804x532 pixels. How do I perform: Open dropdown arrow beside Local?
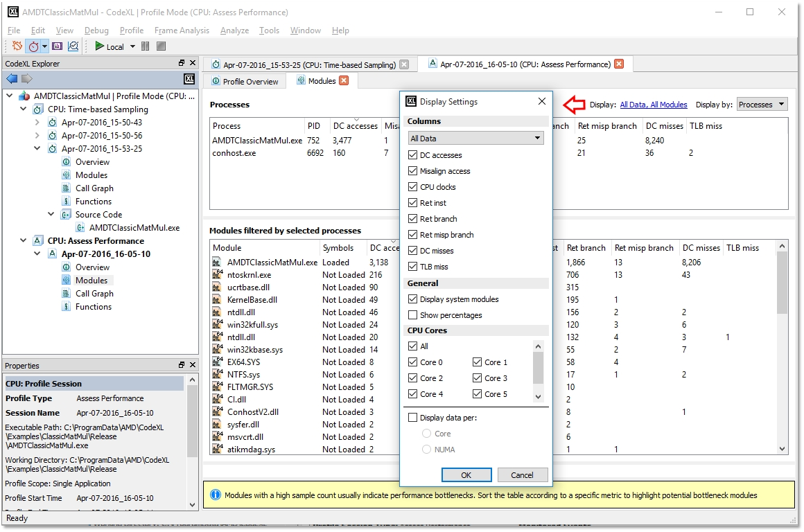132,46
